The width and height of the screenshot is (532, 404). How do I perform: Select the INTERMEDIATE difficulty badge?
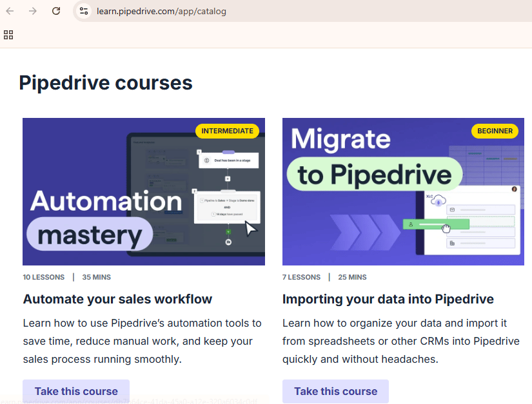[227, 130]
